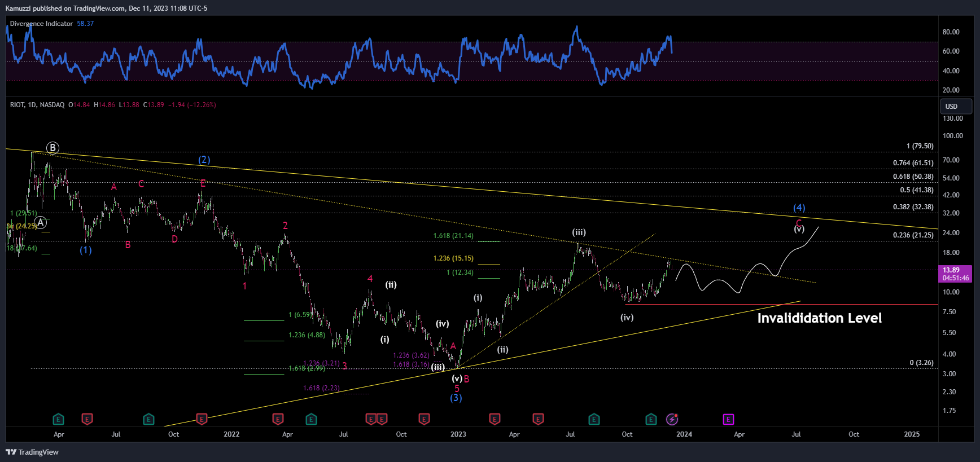Click the Divergence Indicator legend title
The image size is (980, 462).
coord(41,24)
